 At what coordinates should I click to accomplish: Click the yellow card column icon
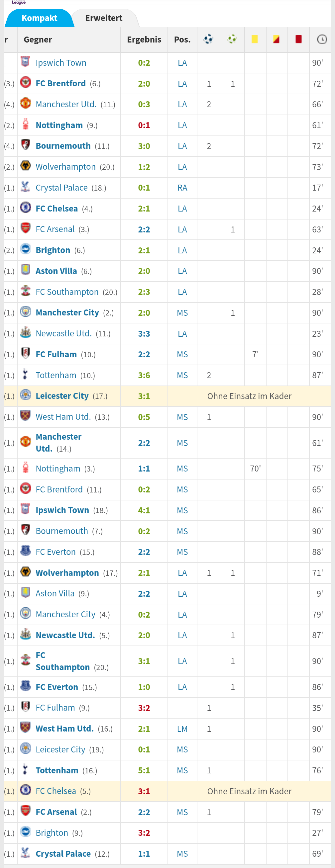(x=255, y=39)
